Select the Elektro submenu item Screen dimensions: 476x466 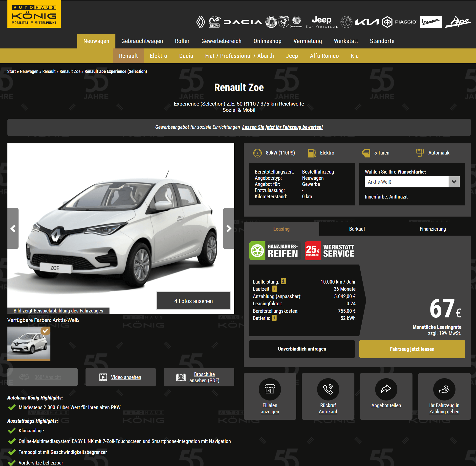[x=158, y=56]
